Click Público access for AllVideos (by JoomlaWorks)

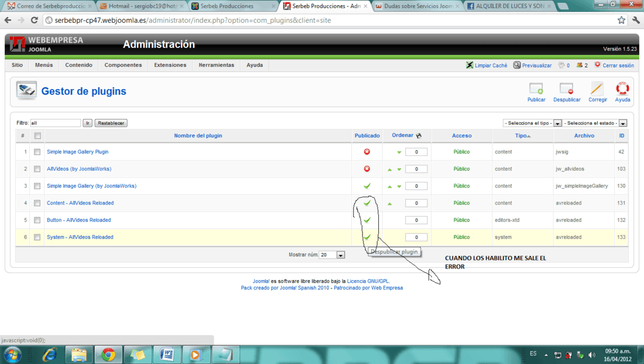point(461,169)
